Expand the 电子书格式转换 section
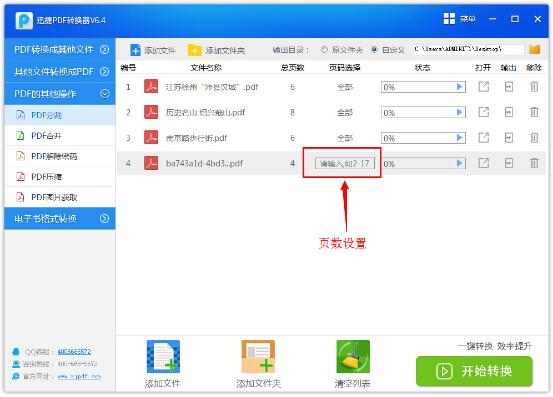The image size is (553, 397). tap(60, 219)
